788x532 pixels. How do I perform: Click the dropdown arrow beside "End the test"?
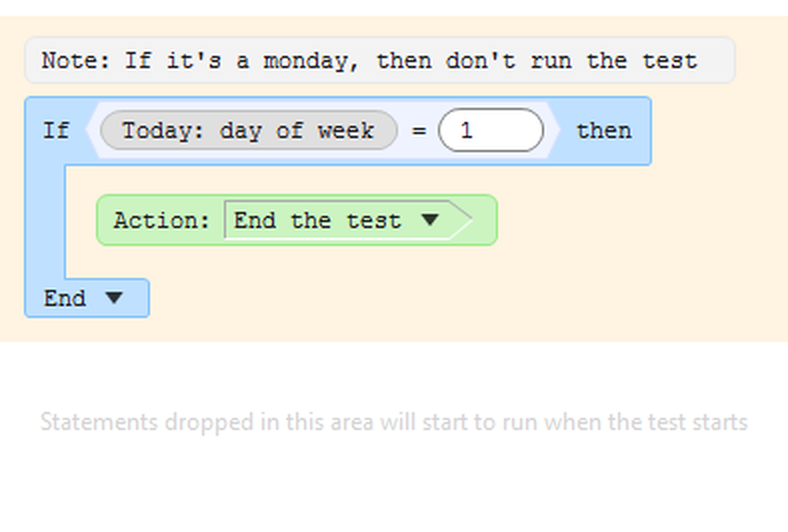click(430, 220)
